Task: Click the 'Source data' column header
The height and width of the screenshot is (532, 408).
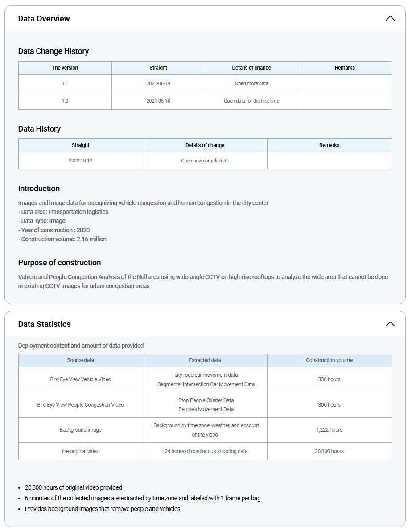Action: tap(81, 360)
